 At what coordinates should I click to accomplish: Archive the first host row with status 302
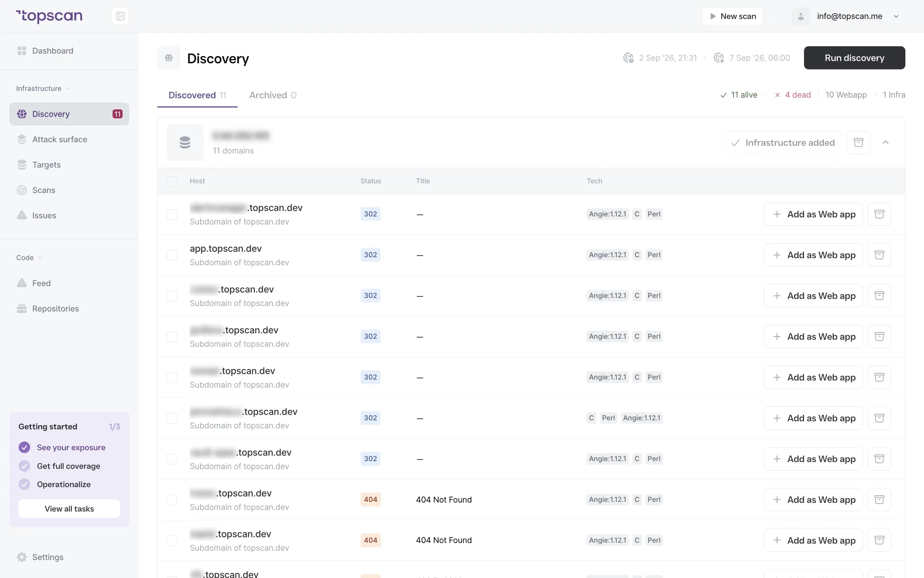click(879, 214)
